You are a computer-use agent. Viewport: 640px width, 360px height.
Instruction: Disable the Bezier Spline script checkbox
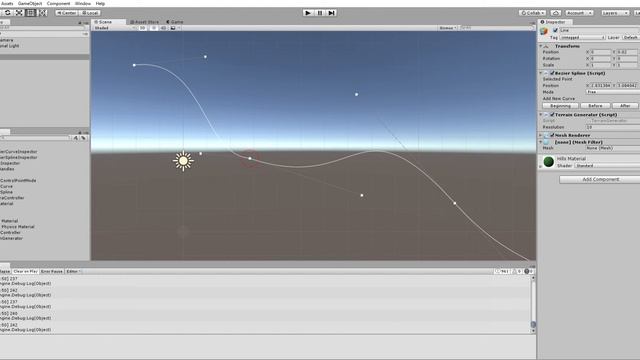click(x=552, y=73)
